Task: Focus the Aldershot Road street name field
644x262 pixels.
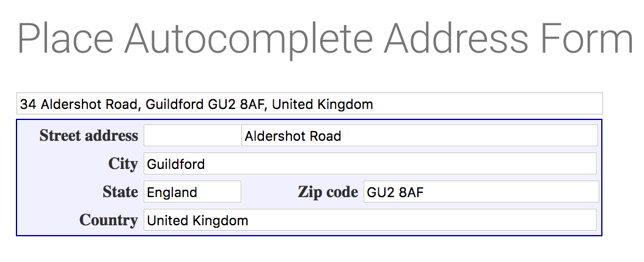Action: pyautogui.click(x=419, y=135)
